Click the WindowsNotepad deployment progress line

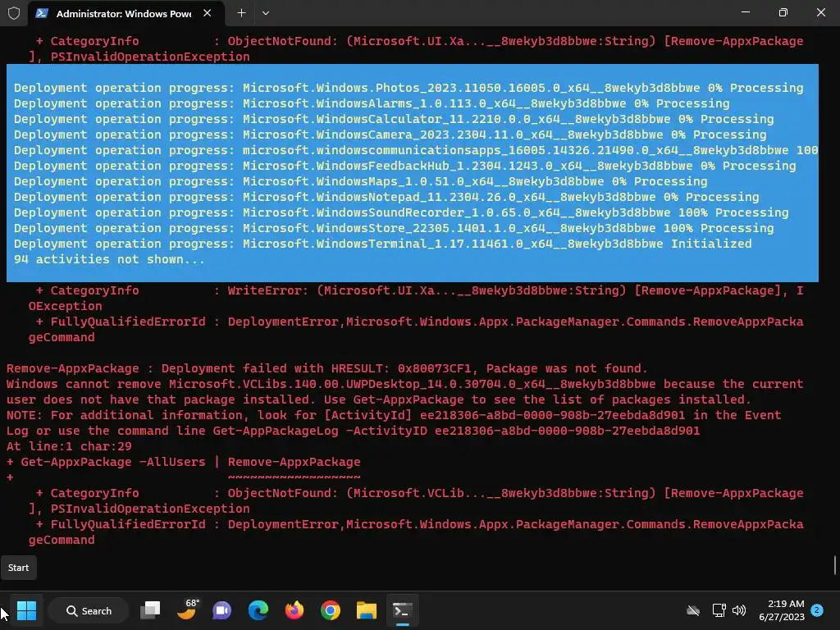[386, 197]
